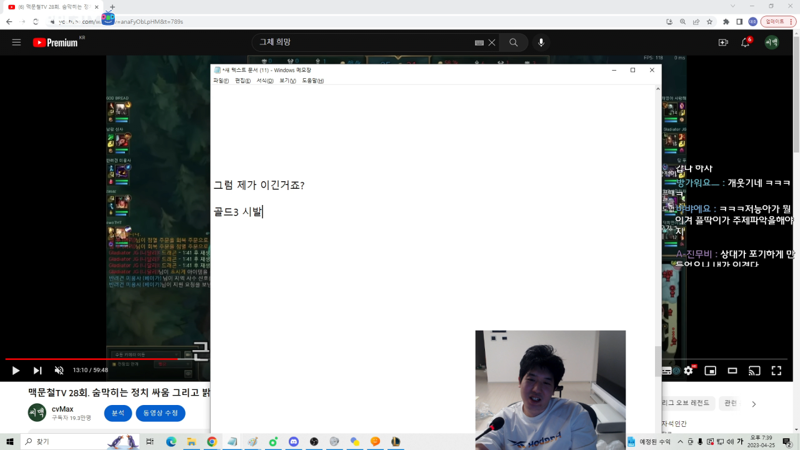The height and width of the screenshot is (450, 800).
Task: Open the YouTube notifications bell
Action: (x=745, y=43)
